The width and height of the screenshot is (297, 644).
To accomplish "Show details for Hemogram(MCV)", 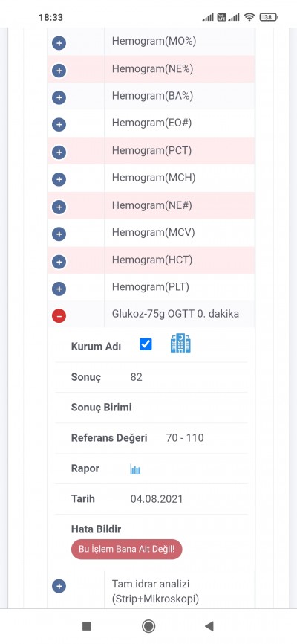I will (x=59, y=234).
